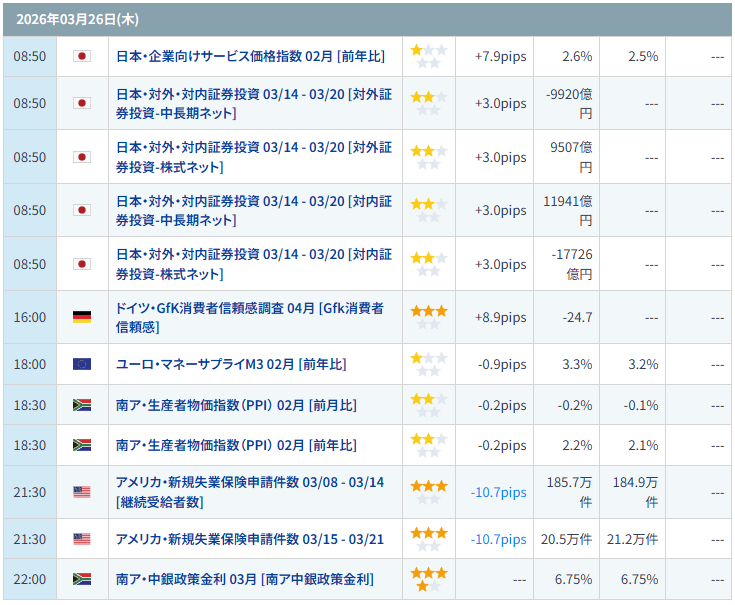Open ドイツ・GfK消費者信頼感調査 04月 link
The height and width of the screenshot is (605, 735).
click(x=250, y=317)
